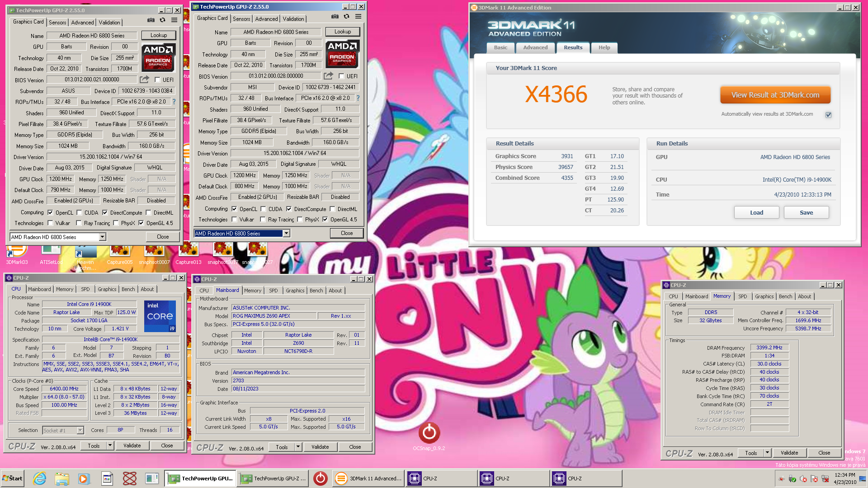The width and height of the screenshot is (868, 488).
Task: Click BIOS export icon beside 013.012.000.028.000000
Action: point(328,76)
